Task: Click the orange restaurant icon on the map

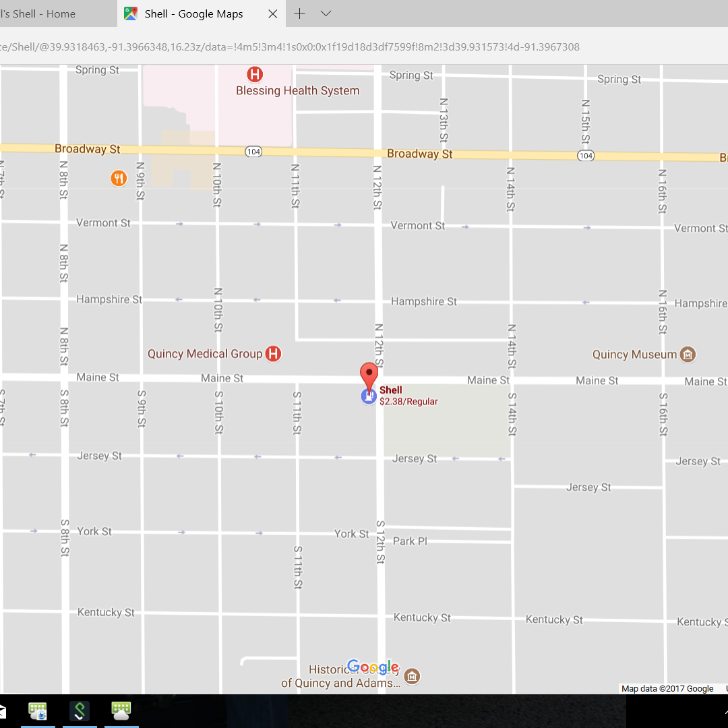Action: click(x=119, y=178)
